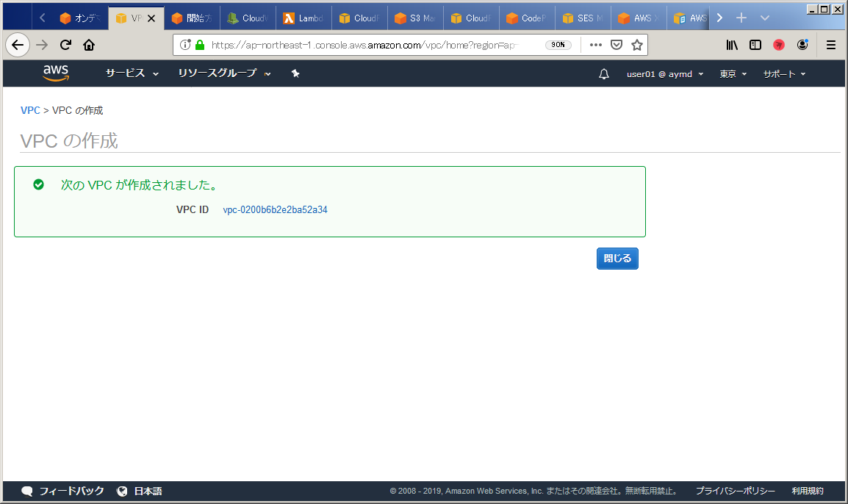
Task: Open プライバシーポリシー link
Action: coord(735,491)
